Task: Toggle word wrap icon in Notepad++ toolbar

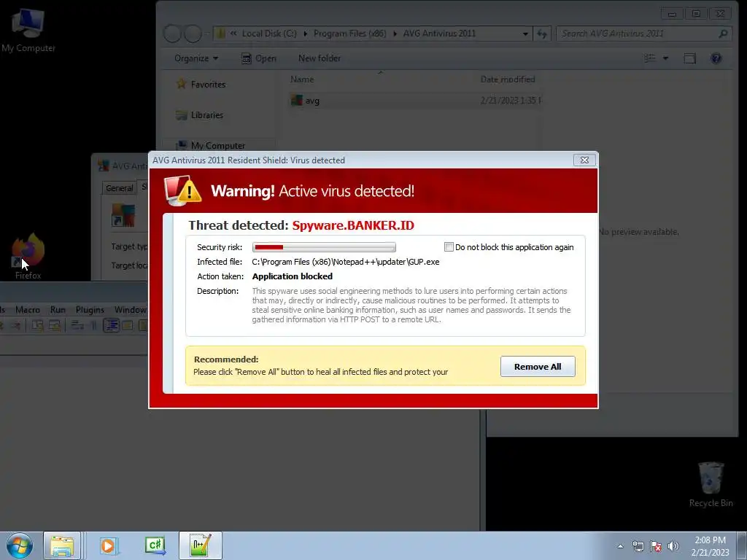Action: (x=77, y=325)
